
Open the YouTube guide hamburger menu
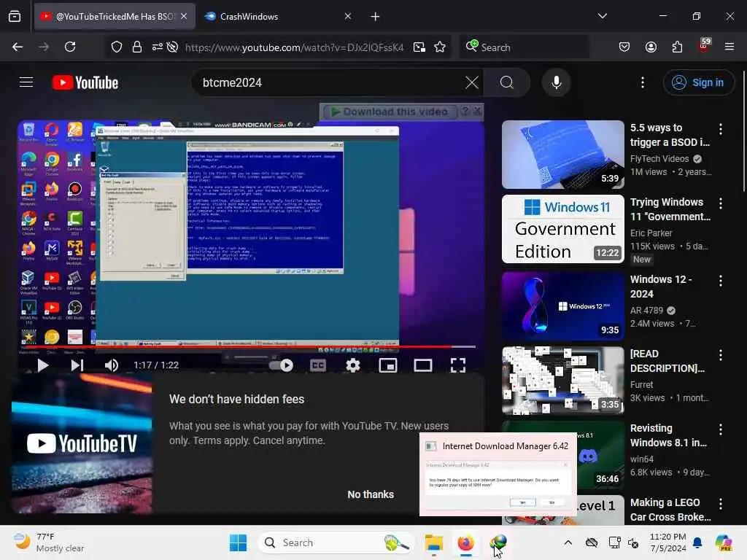26,82
